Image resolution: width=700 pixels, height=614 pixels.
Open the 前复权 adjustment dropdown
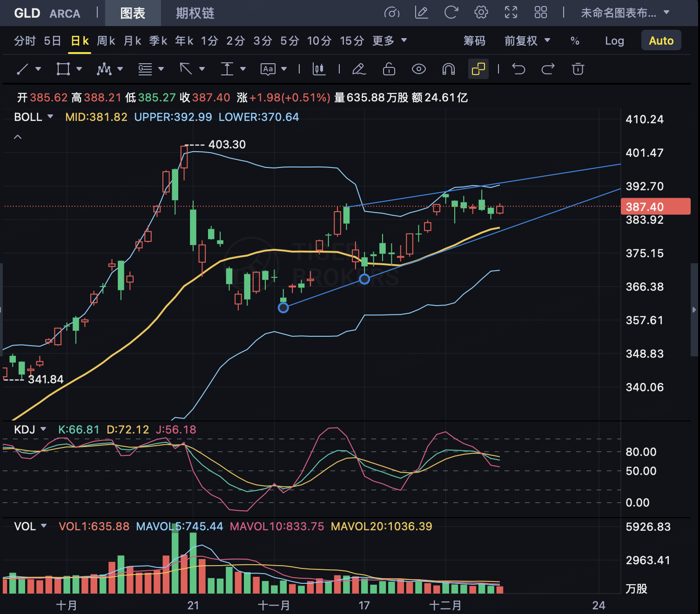coord(527,41)
